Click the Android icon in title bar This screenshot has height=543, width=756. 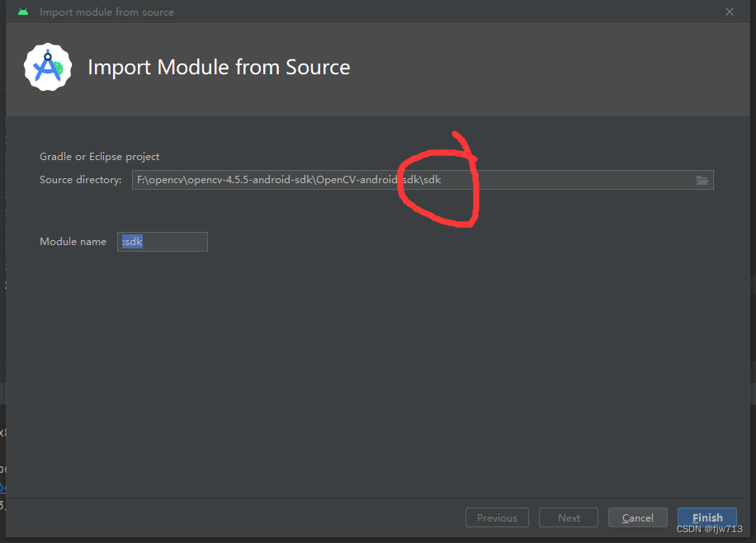pyautogui.click(x=23, y=12)
